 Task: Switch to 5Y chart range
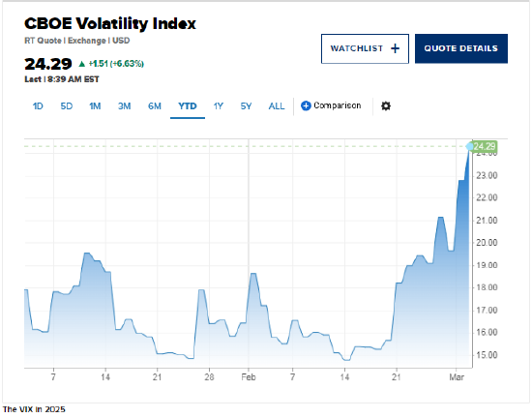click(246, 106)
